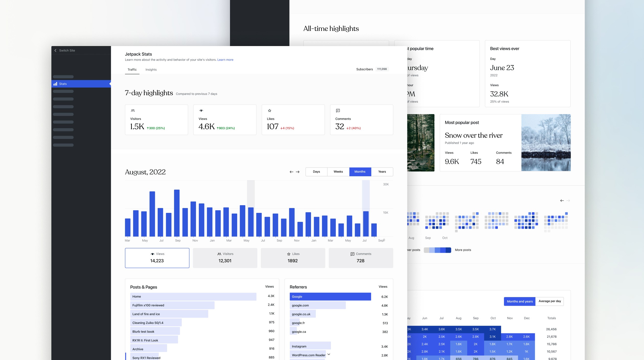
Task: Open the Insights tab
Action: point(151,70)
